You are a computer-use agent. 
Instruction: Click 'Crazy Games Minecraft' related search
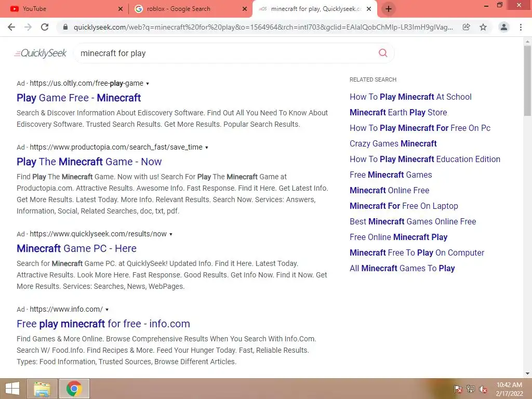point(393,143)
